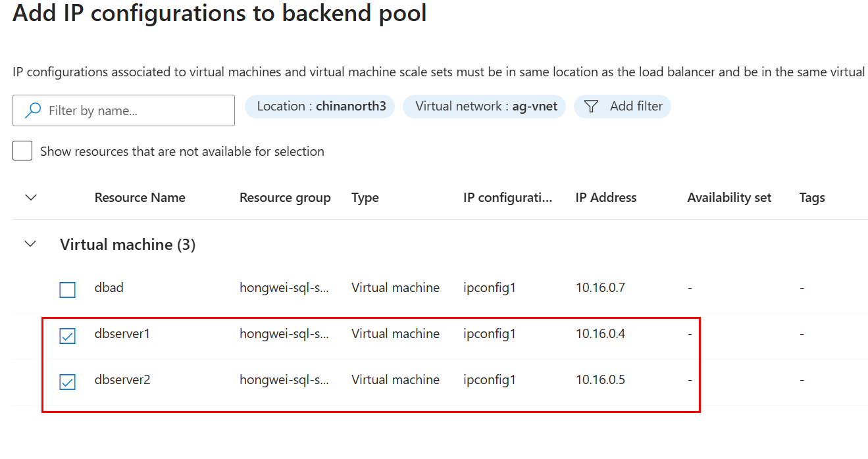868x459 pixels.
Task: Open the Location chinanorth3 filter
Action: click(320, 107)
